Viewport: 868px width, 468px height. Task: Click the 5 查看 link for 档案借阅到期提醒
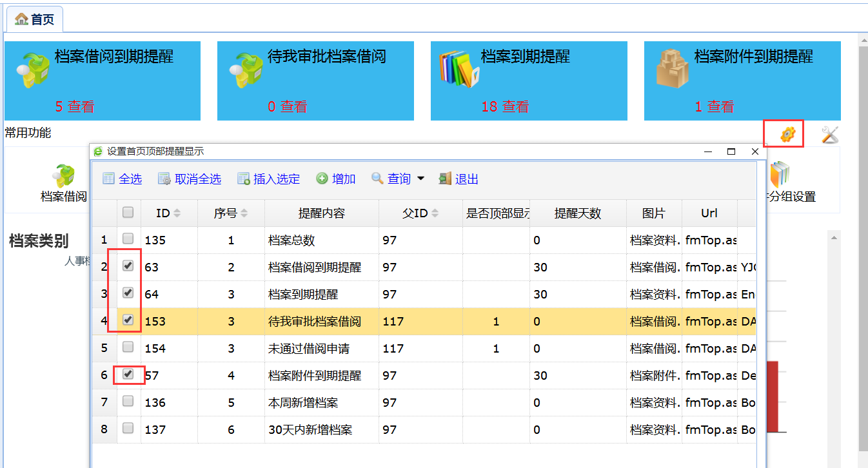coord(75,107)
